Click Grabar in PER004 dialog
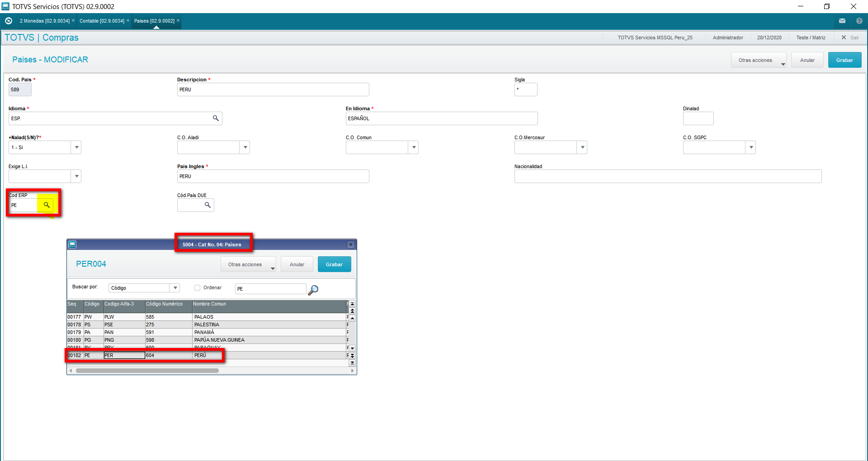This screenshot has width=868, height=461. (x=335, y=264)
